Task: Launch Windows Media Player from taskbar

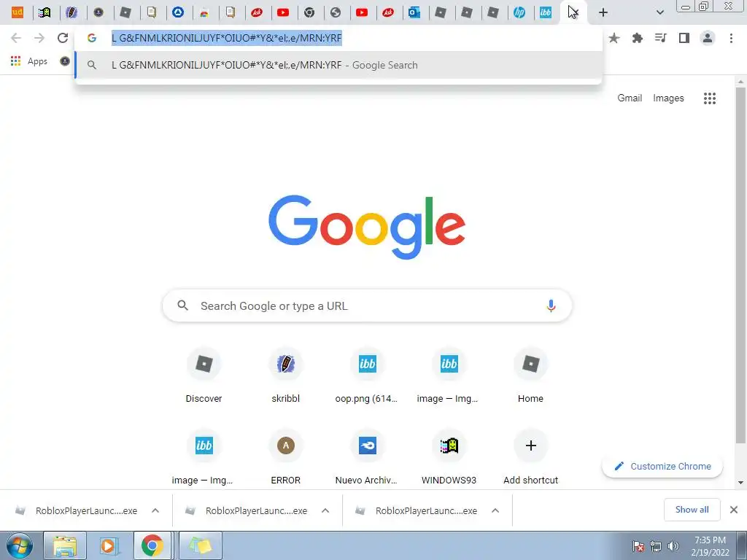Action: pyautogui.click(x=108, y=545)
